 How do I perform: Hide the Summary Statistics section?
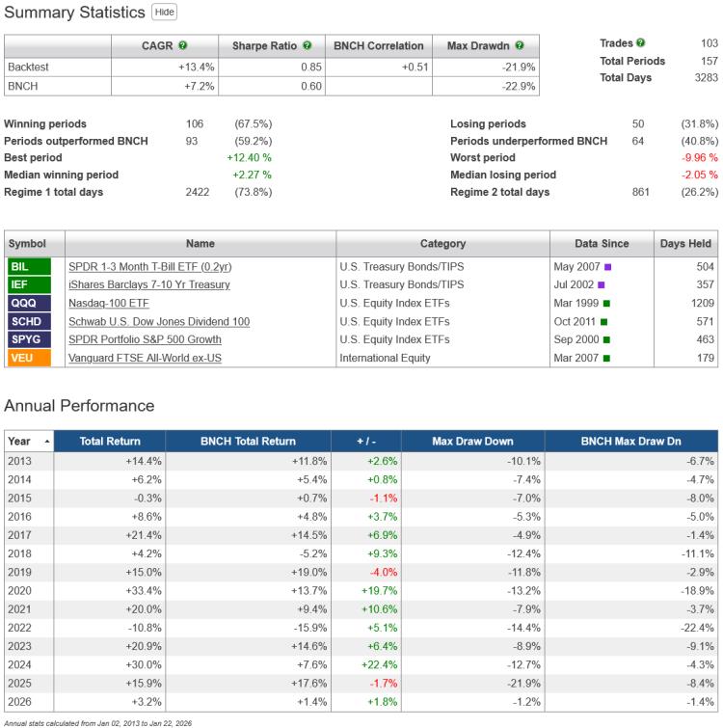pos(164,13)
